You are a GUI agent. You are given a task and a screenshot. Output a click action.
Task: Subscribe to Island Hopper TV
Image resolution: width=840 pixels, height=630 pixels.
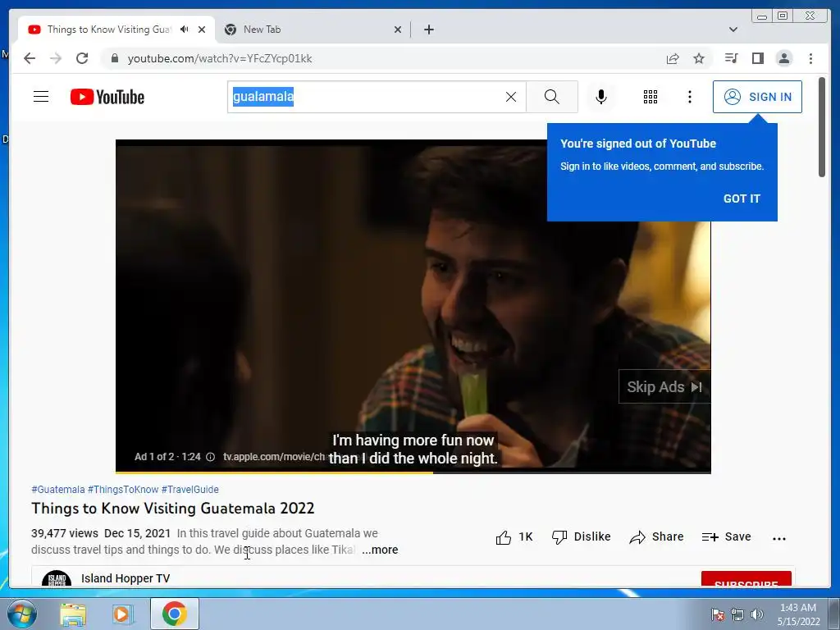click(746, 580)
